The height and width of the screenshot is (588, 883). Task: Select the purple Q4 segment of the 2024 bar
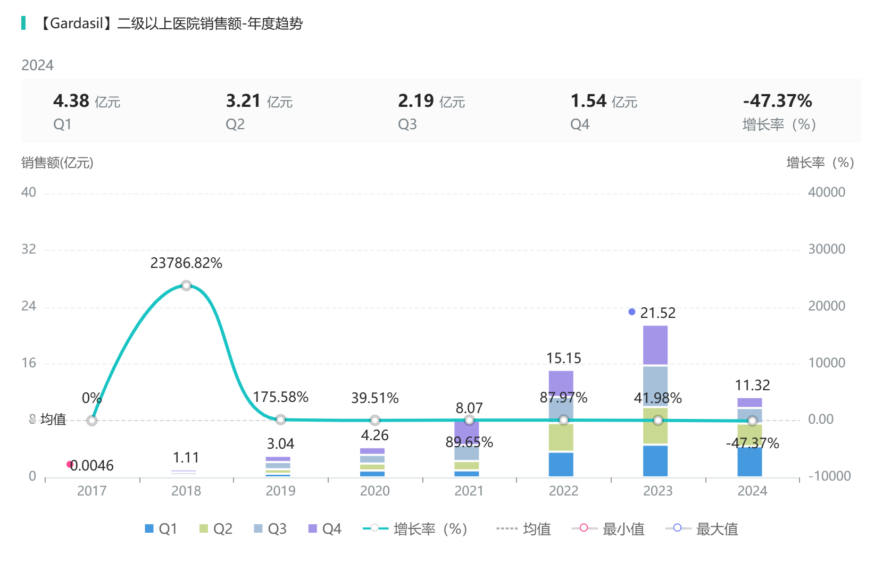point(749,402)
